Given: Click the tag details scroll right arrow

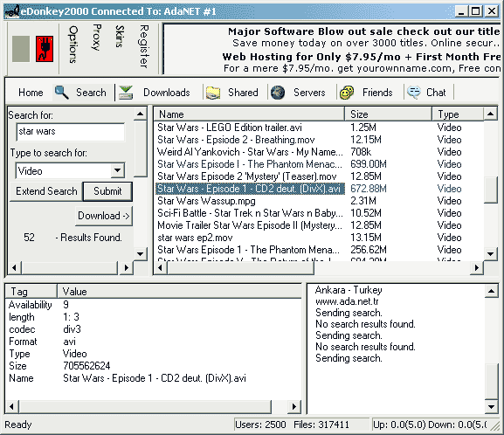Looking at the screenshot, I should pos(294,407).
